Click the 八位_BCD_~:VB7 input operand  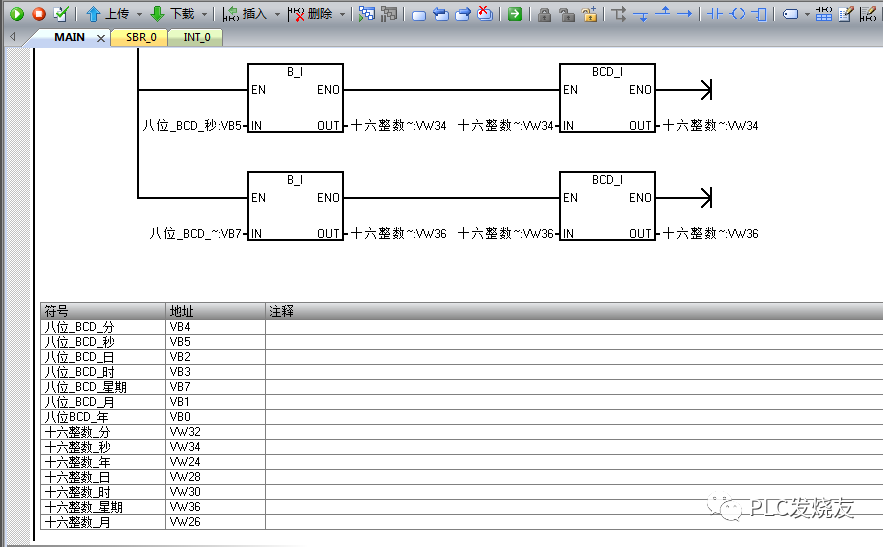[195, 233]
